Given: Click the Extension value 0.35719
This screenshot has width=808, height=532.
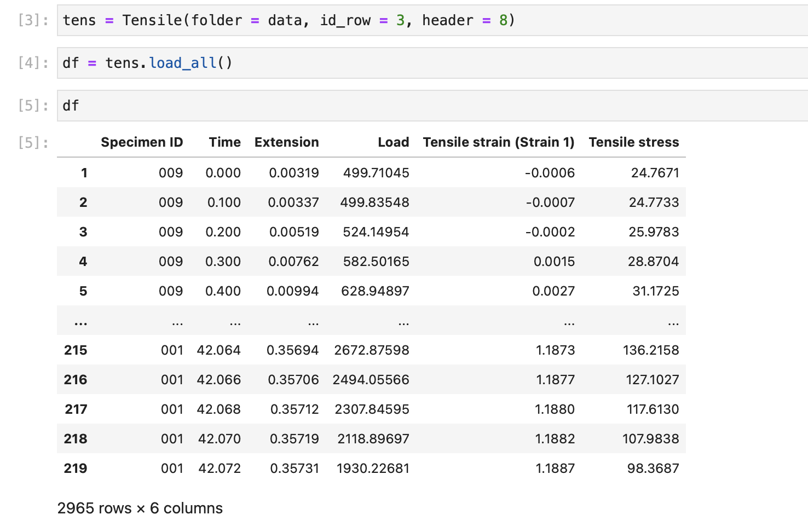Looking at the screenshot, I should [x=295, y=439].
